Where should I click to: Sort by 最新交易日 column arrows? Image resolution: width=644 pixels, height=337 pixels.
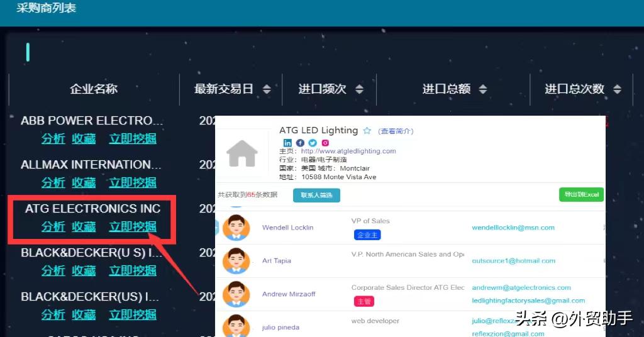267,89
